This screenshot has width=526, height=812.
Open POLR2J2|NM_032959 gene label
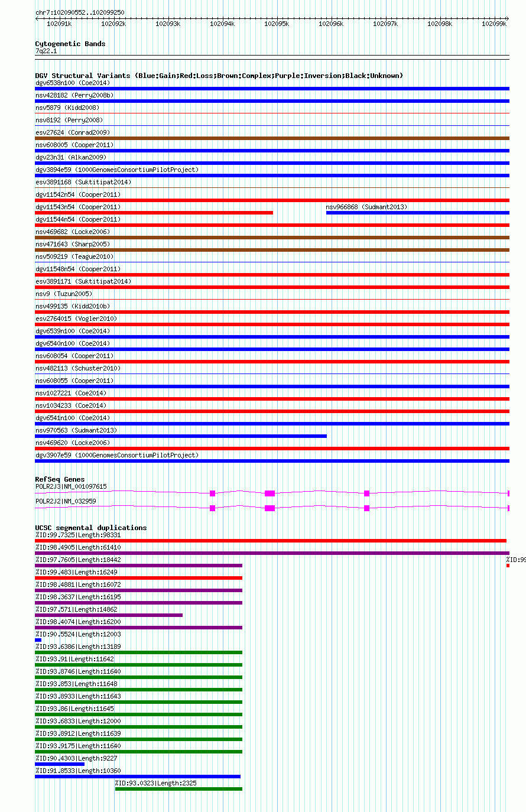pos(66,501)
